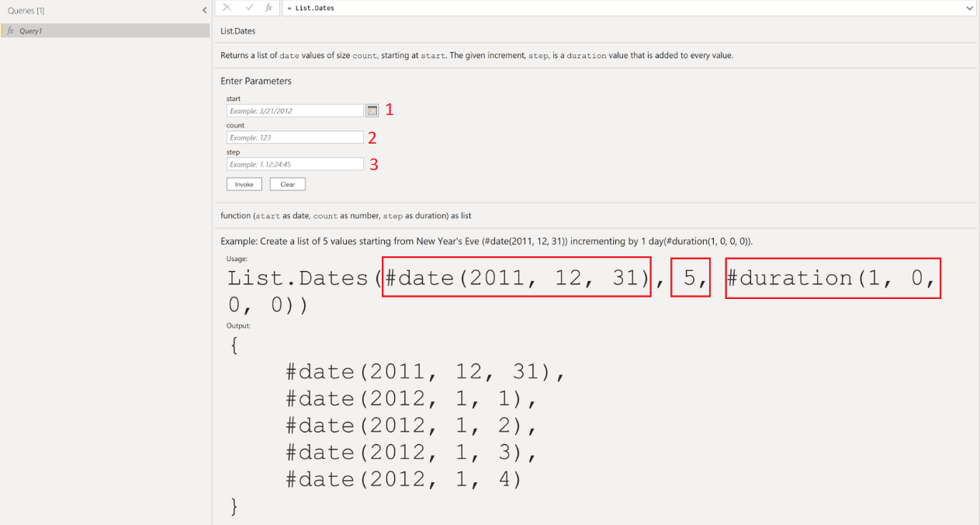The image size is (980, 525).
Task: Click the Invoke button
Action: (x=244, y=184)
